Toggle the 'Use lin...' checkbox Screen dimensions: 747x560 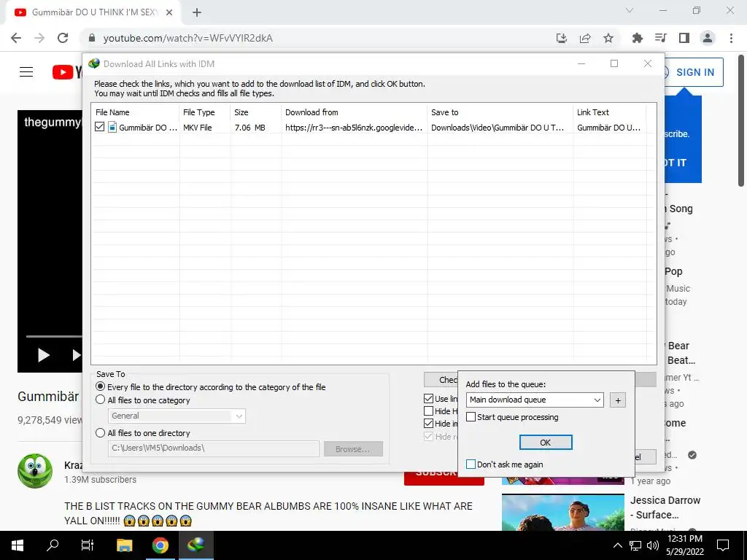point(429,399)
